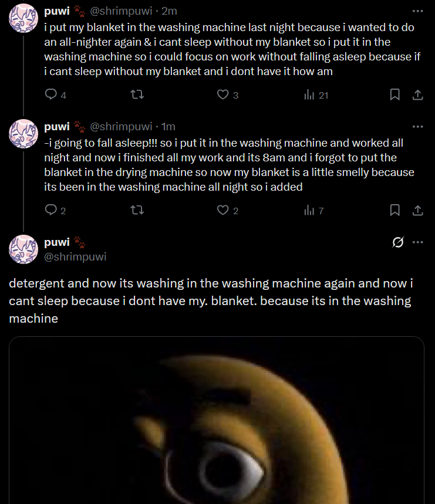Open more options on the 2m tweet
Screen dimensions: 435x504
pos(417,11)
